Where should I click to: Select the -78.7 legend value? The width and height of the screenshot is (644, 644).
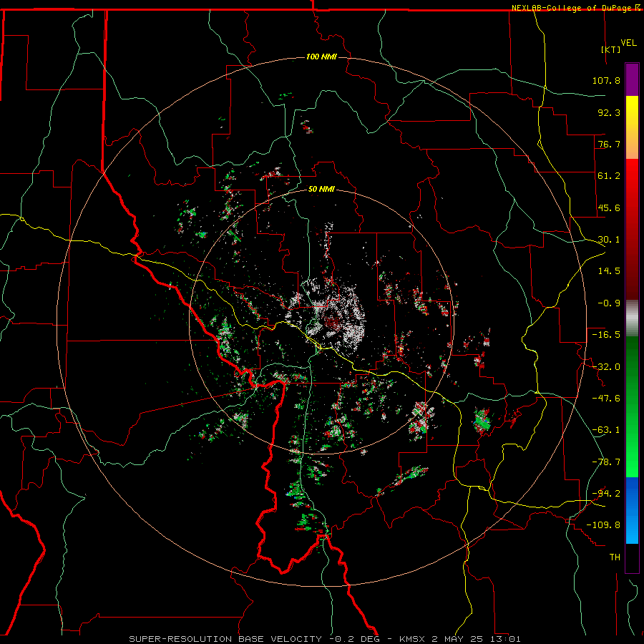pos(606,462)
